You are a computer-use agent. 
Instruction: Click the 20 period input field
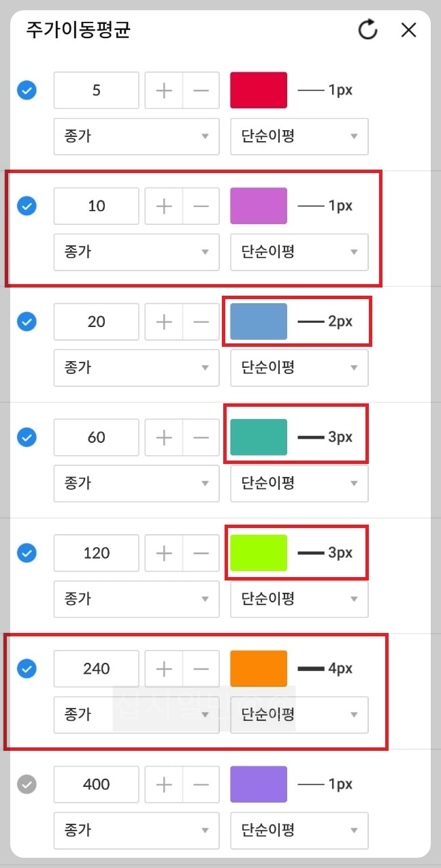96,321
